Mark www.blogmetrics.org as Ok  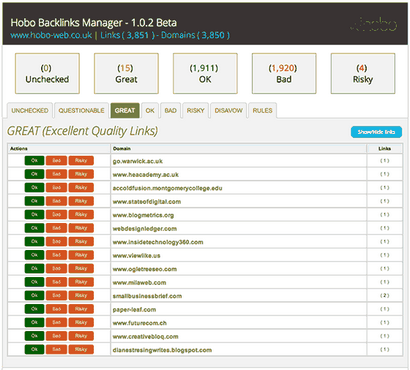point(34,215)
